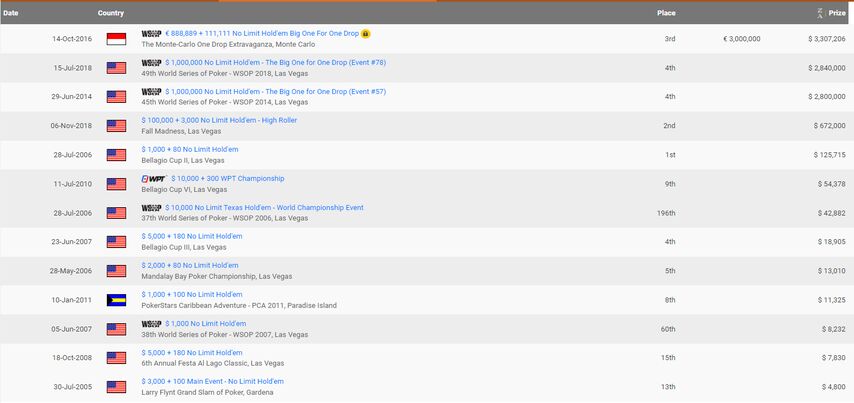
Task: Select the $ 42,882 prize cell
Action: point(832,213)
